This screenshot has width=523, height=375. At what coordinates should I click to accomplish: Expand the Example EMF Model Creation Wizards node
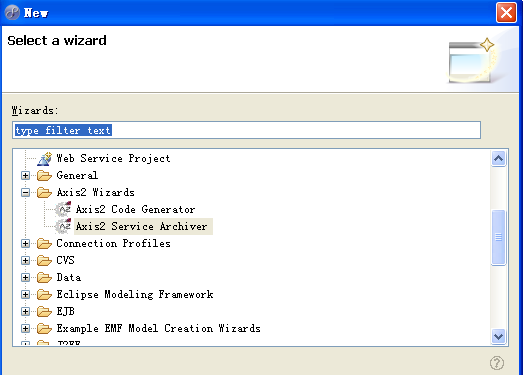coord(25,328)
